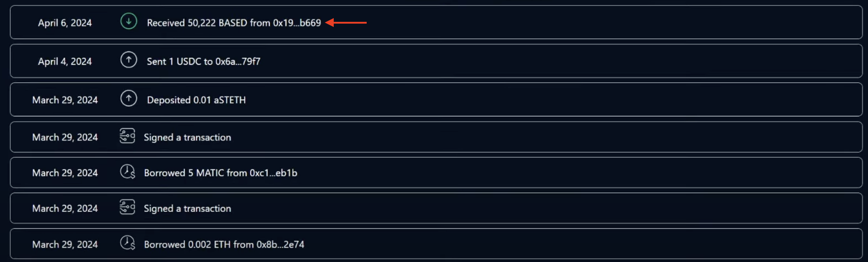The height and width of the screenshot is (262, 868).
Task: Open the Sent 1 USDC transaction
Action: 436,61
